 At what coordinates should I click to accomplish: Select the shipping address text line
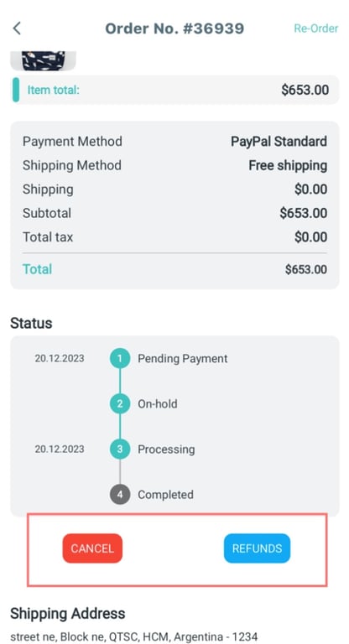pyautogui.click(x=134, y=637)
